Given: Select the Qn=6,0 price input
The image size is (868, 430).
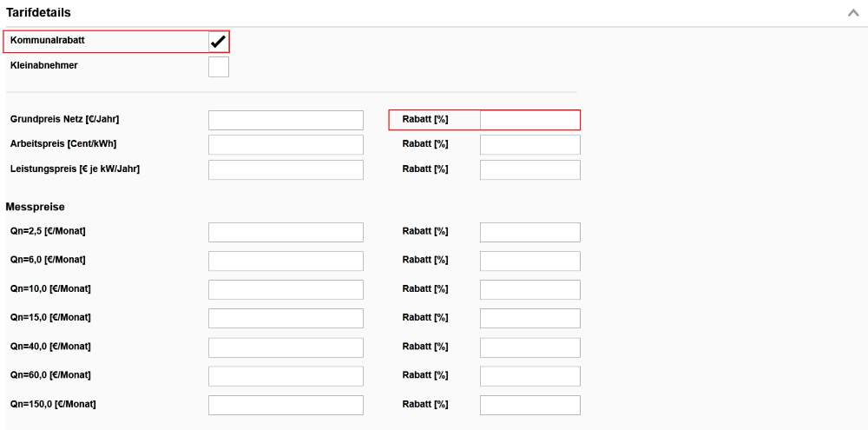Looking at the screenshot, I should pos(286,261).
